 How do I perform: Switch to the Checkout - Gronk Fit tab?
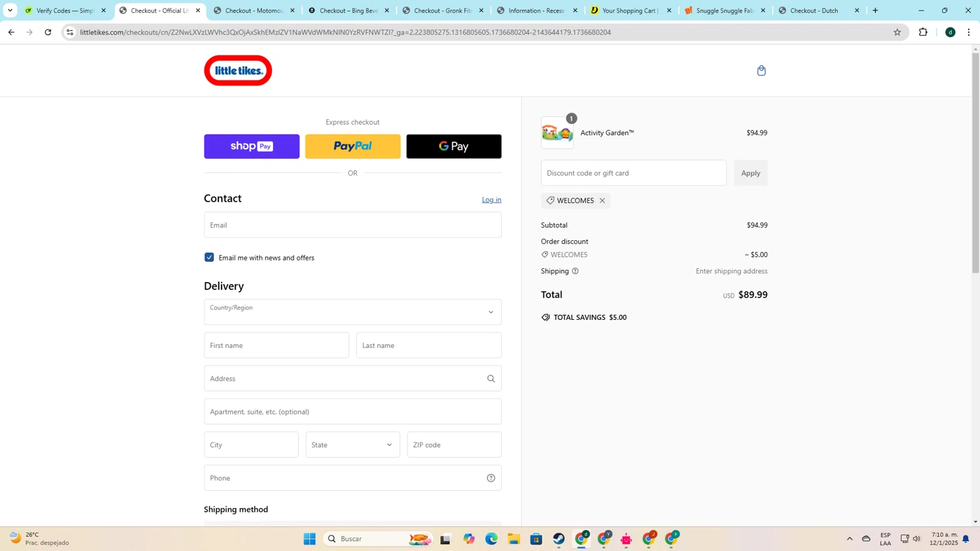[443, 10]
